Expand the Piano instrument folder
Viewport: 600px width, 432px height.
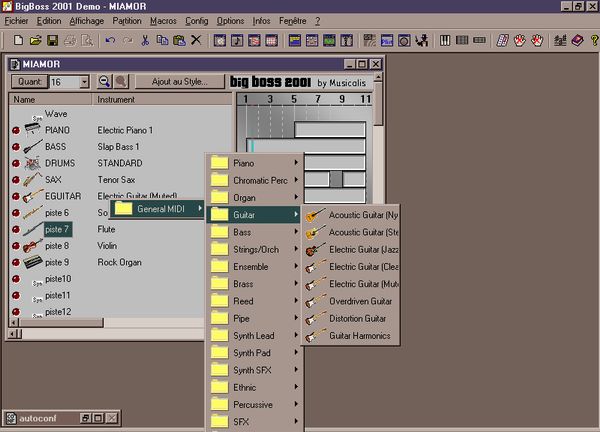(x=254, y=163)
